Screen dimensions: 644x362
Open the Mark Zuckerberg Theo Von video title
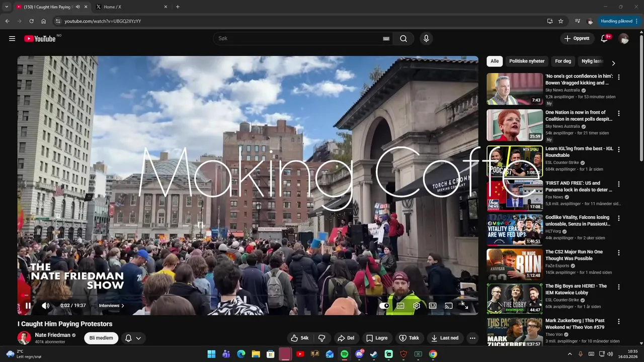tap(576, 324)
